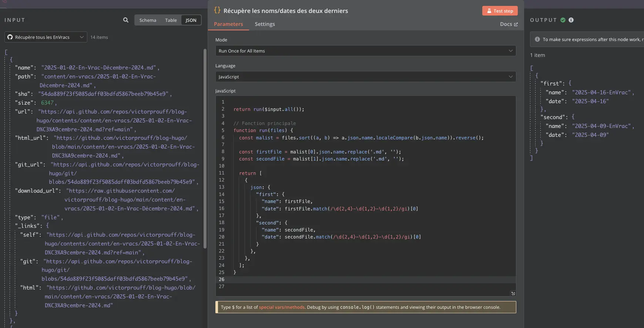Click the firstFile.match date regex line
Screen dimensions: 644x328
[x=340, y=209]
